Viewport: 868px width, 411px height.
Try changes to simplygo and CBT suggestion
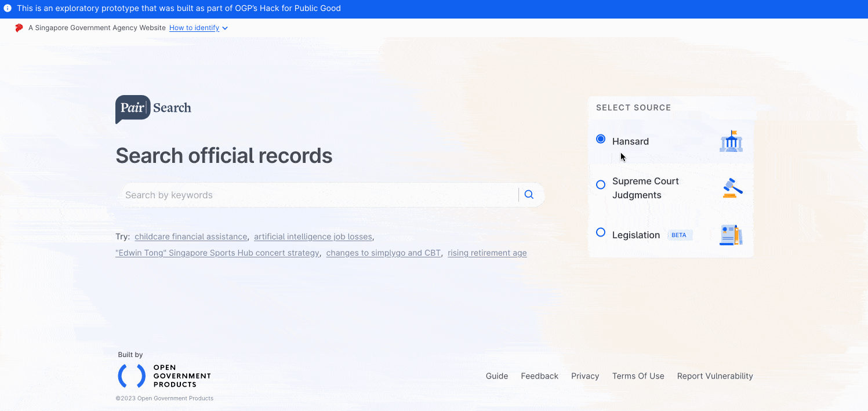(384, 253)
